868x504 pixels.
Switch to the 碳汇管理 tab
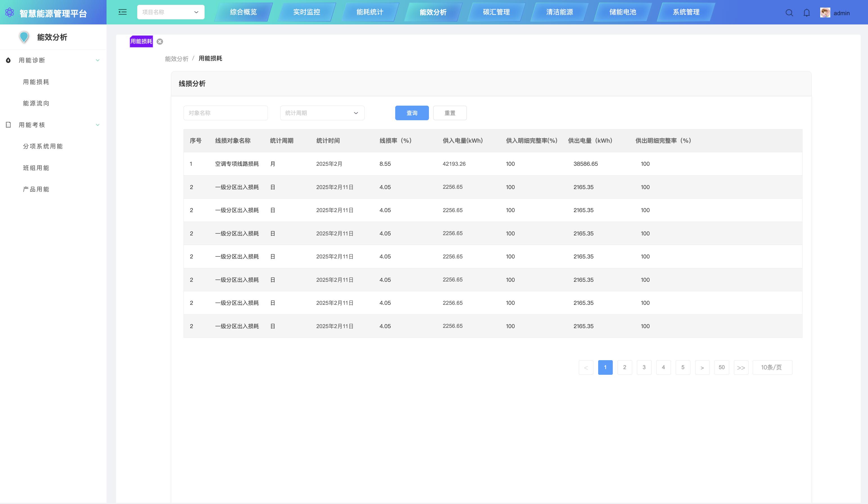[x=496, y=12]
